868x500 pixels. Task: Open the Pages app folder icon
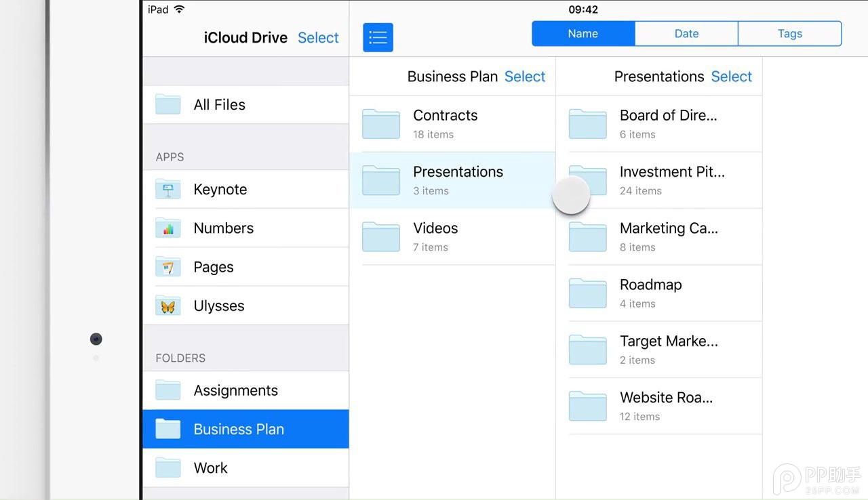[x=168, y=267]
